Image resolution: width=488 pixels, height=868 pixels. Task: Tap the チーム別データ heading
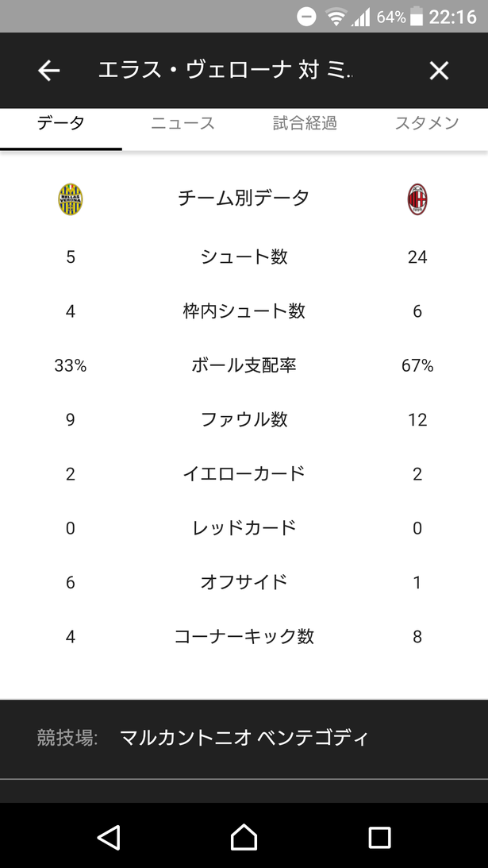click(244, 198)
